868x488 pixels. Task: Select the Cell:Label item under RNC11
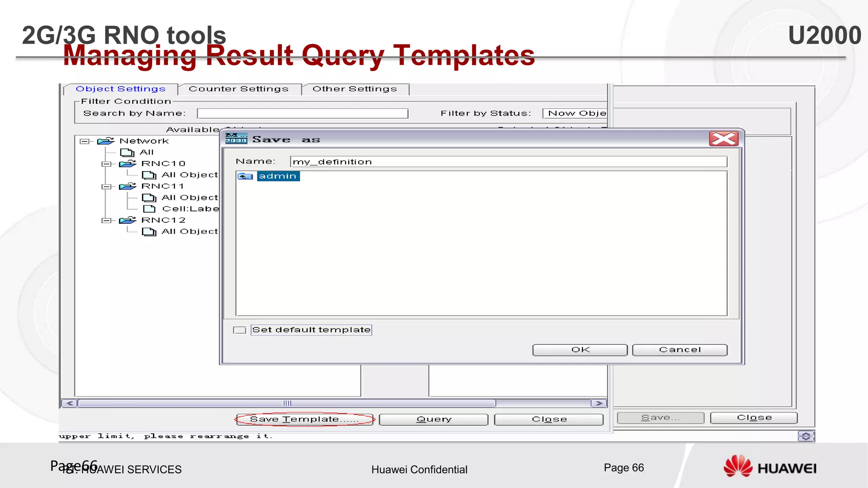coord(191,209)
